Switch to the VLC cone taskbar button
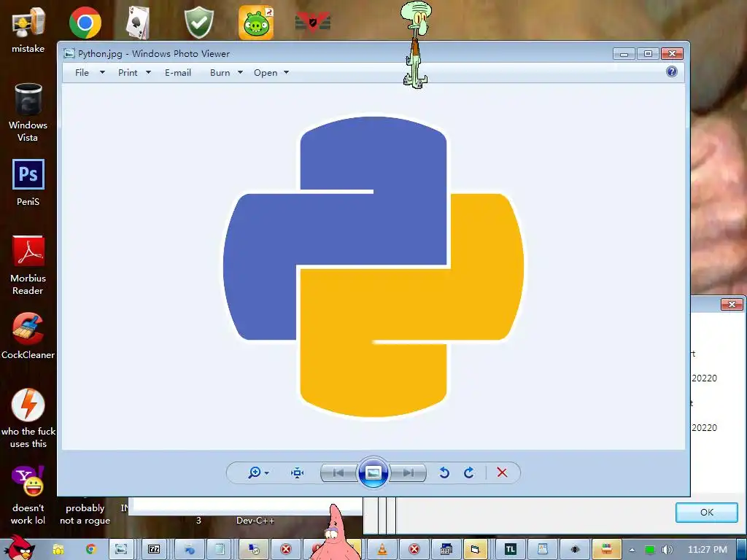 pos(382,550)
